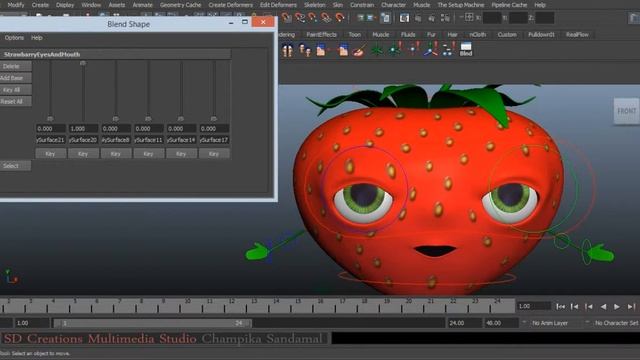Open Options menu in Blend Shape window

tap(14, 38)
